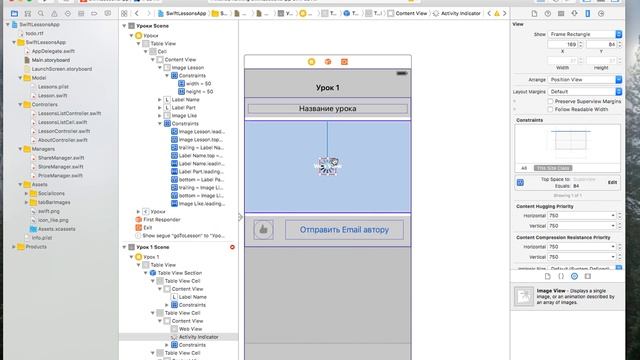This screenshot has height=360, width=640.
Task: Open the Arrange Position View dropdown
Action: click(585, 80)
